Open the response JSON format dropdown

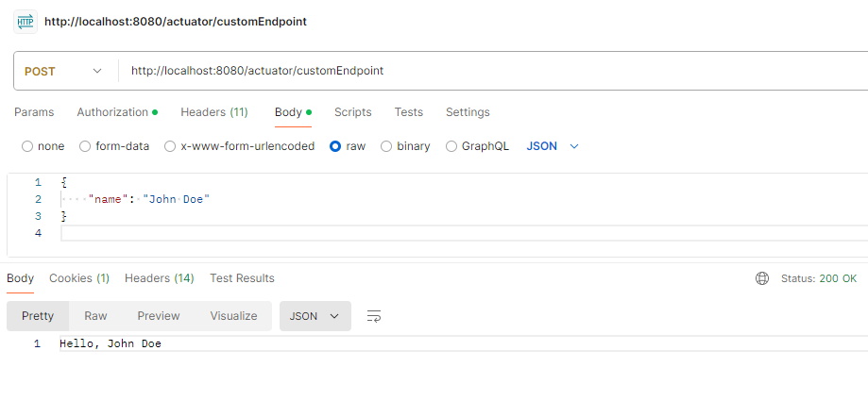(315, 316)
